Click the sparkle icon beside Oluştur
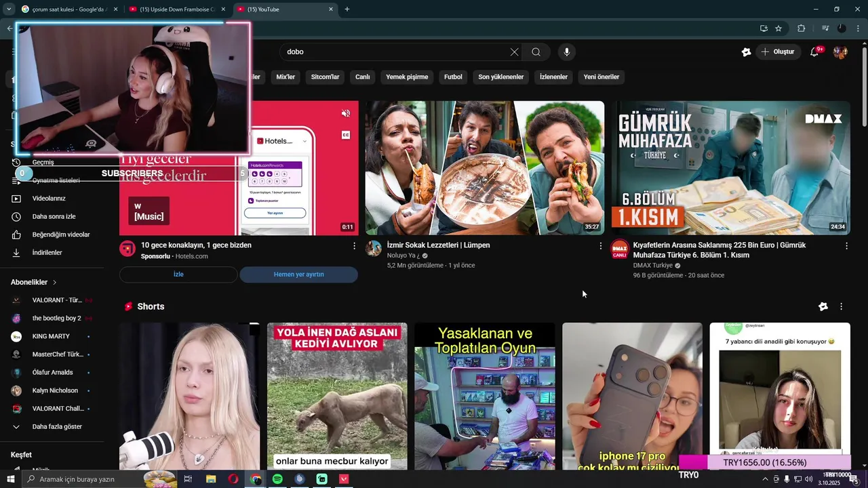 (x=747, y=52)
